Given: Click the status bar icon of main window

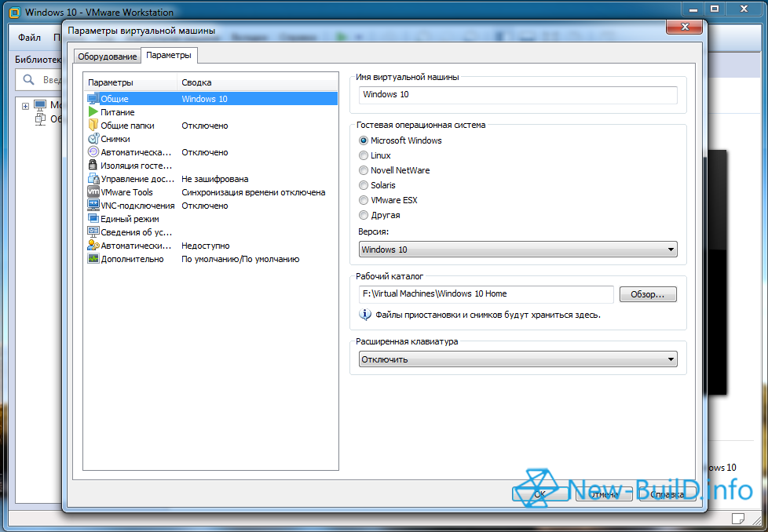Looking at the screenshot, I should click(737, 518).
